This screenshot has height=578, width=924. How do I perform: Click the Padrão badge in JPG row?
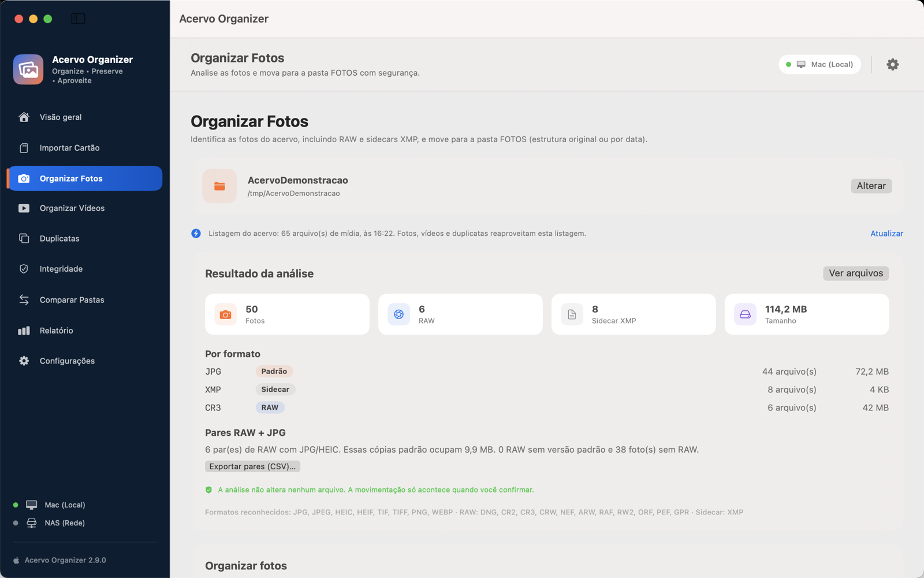274,372
